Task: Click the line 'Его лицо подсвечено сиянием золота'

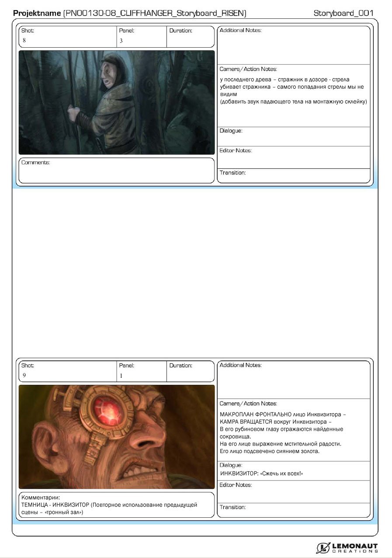Action: click(x=270, y=451)
